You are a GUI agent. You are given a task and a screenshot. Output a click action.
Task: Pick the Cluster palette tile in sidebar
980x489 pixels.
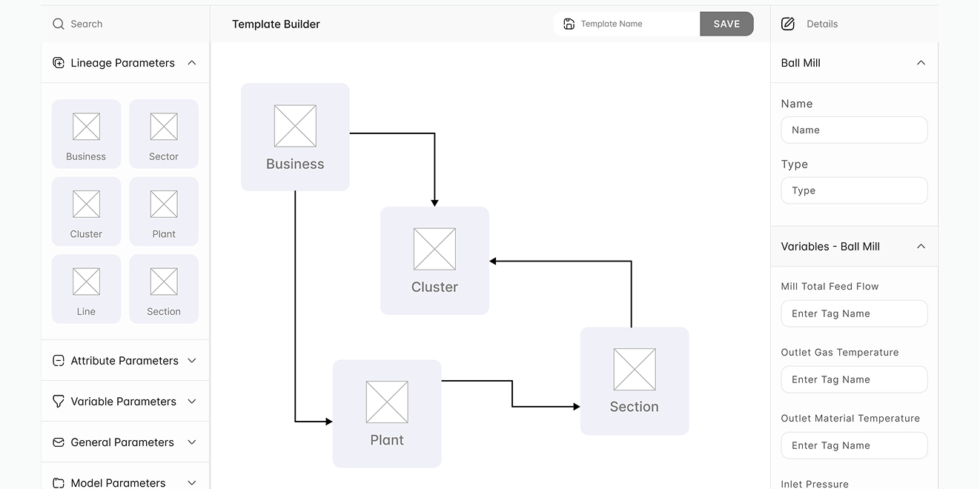tap(86, 211)
